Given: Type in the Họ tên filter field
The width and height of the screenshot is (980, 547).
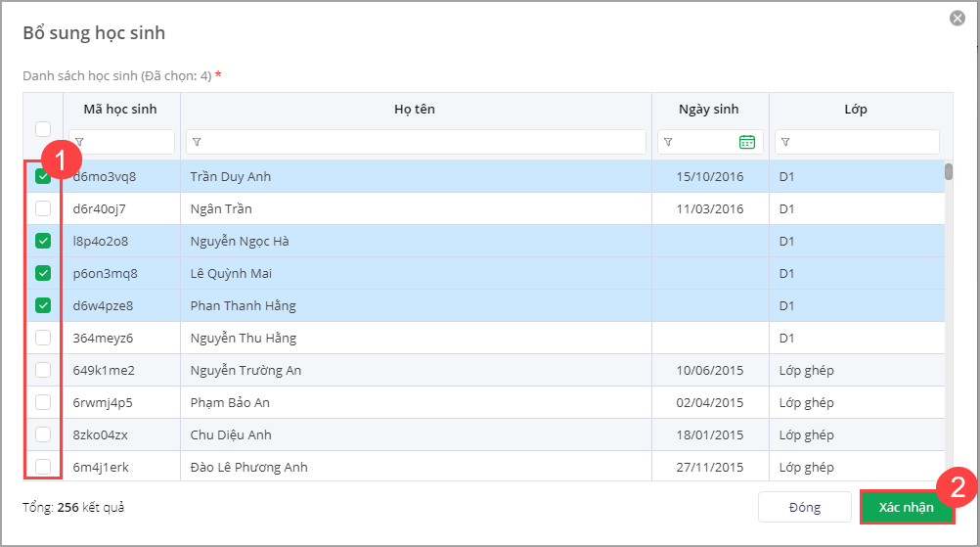Looking at the screenshot, I should tap(423, 142).
